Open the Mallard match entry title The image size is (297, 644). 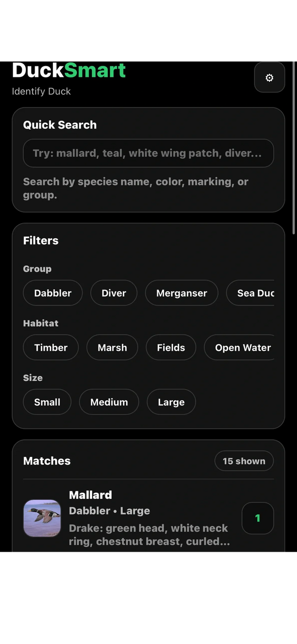click(x=91, y=495)
